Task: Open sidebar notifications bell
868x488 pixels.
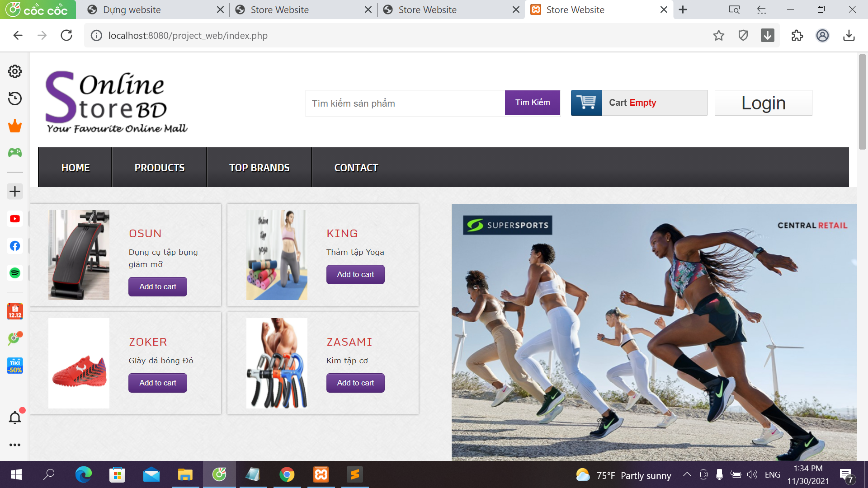Action: click(x=15, y=418)
